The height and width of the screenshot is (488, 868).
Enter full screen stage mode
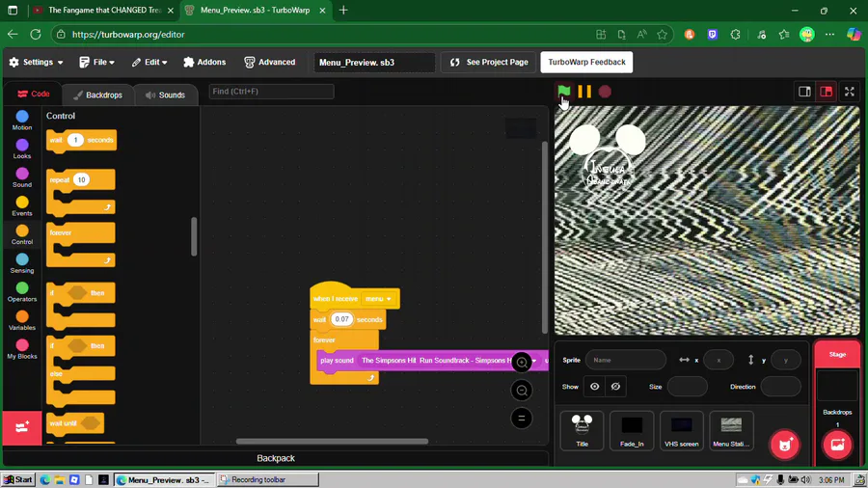(x=849, y=92)
